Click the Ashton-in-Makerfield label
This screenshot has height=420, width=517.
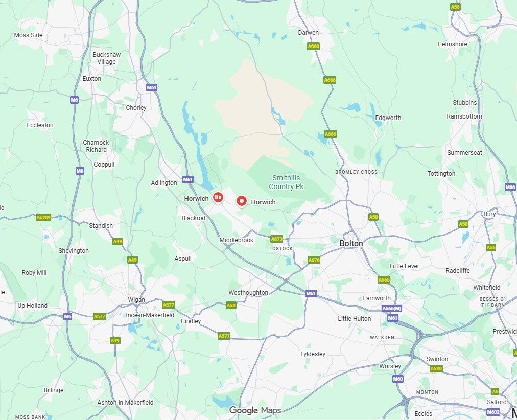click(125, 402)
